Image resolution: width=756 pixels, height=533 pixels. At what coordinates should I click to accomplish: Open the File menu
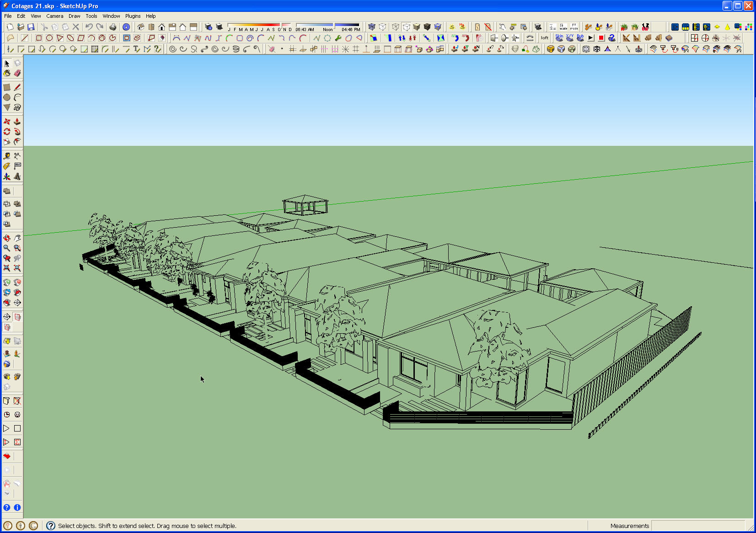(x=8, y=16)
